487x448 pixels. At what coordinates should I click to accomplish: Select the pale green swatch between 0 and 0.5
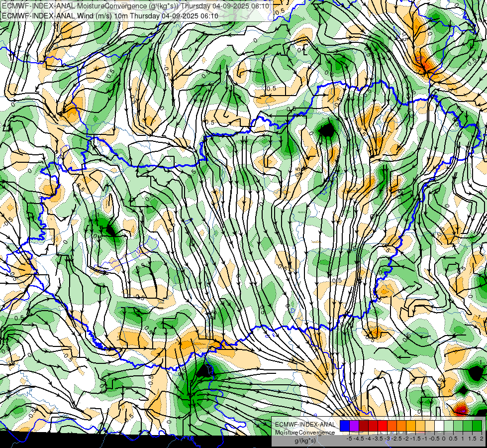click(x=449, y=426)
